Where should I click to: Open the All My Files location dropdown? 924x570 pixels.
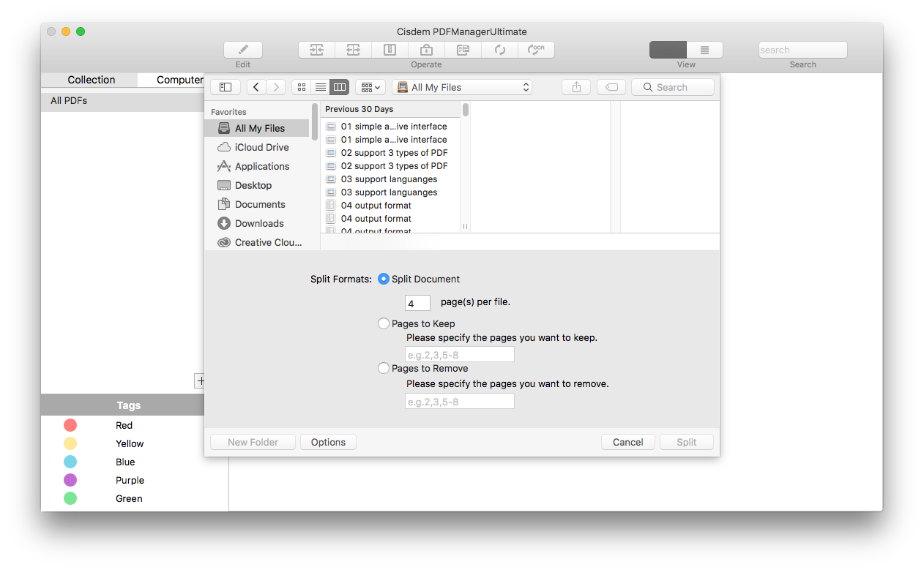462,87
